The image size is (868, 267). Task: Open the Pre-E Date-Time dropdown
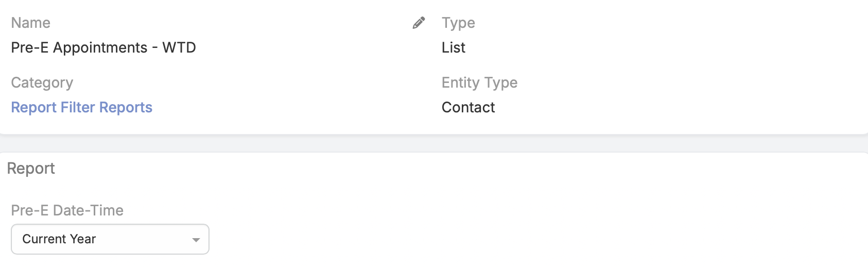coord(110,239)
